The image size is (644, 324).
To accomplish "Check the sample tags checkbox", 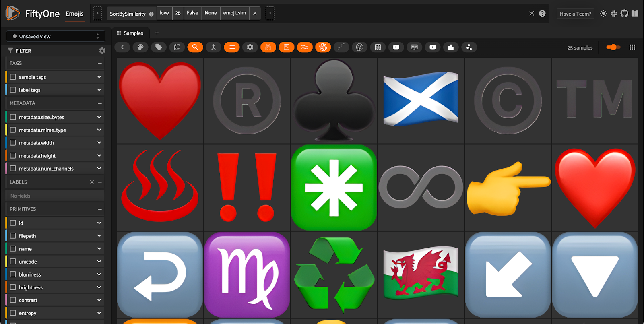I will point(13,77).
